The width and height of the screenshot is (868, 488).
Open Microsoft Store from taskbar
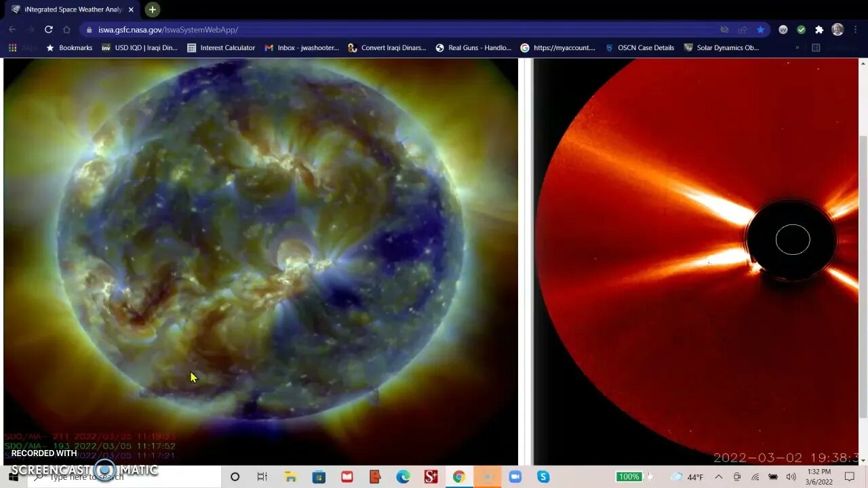coord(319,477)
